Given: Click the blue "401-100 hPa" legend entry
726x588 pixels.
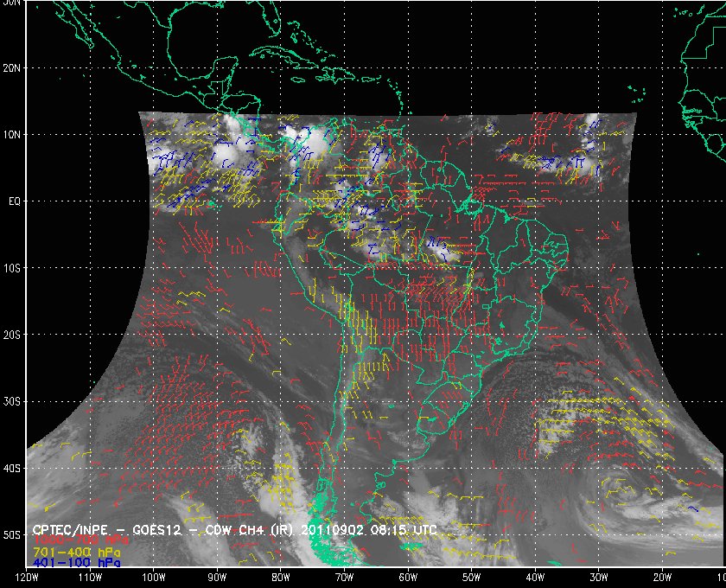Looking at the screenshot, I should click(x=76, y=563).
